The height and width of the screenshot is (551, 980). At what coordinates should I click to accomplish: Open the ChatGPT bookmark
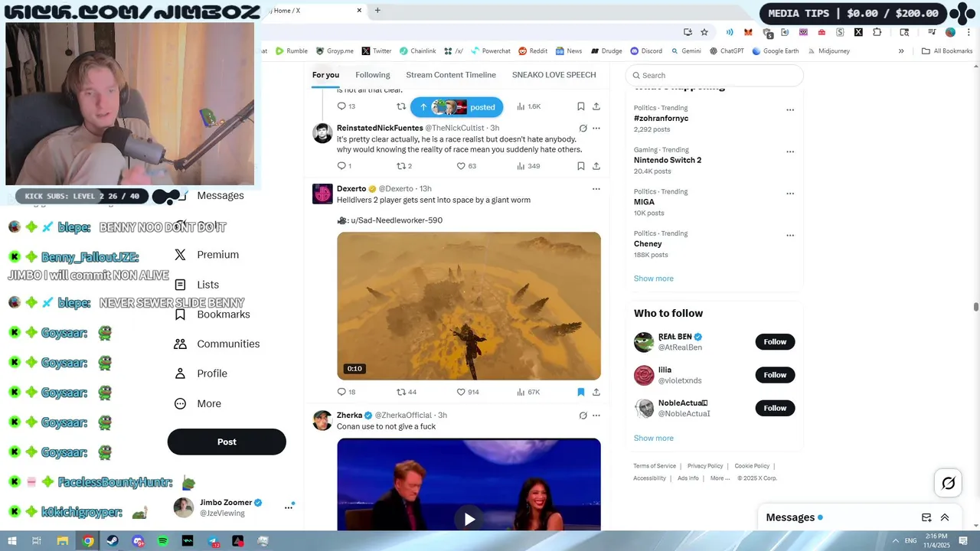coord(727,51)
